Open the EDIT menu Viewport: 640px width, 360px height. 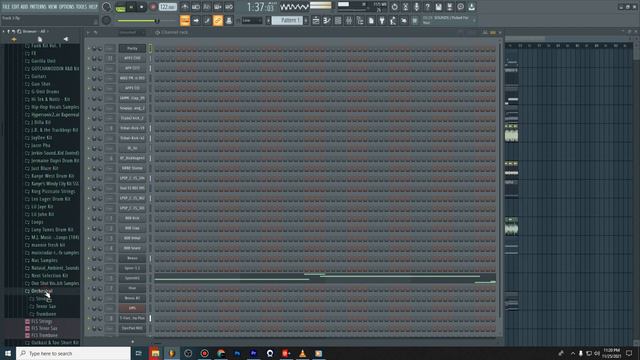click(16, 7)
